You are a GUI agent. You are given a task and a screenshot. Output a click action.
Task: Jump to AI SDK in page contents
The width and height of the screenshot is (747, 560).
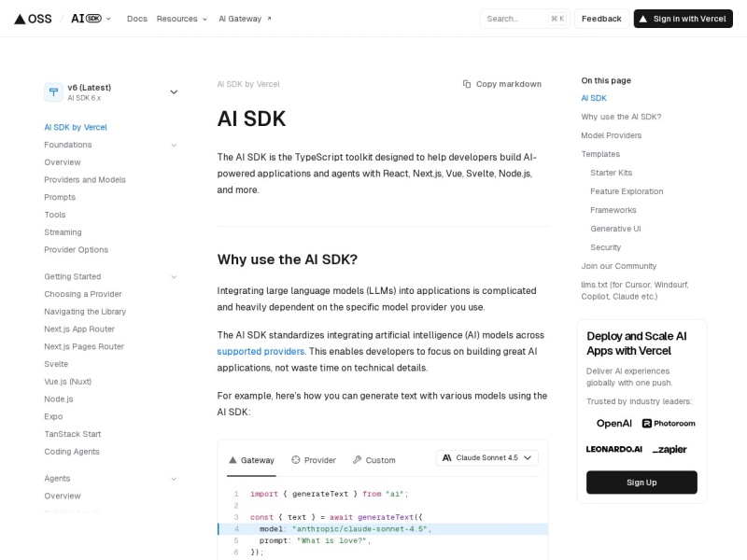coord(594,98)
